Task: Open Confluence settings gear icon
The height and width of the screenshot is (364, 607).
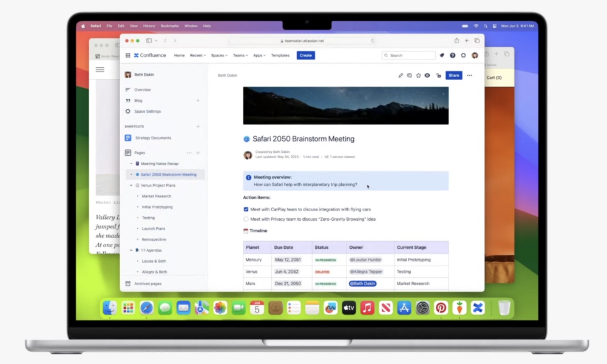Action: [x=463, y=55]
